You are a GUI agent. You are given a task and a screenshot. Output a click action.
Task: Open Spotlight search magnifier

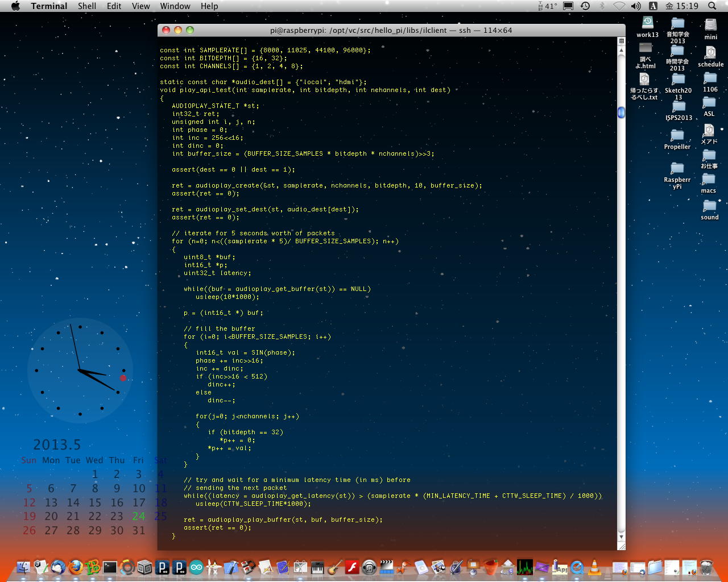[x=712, y=6]
